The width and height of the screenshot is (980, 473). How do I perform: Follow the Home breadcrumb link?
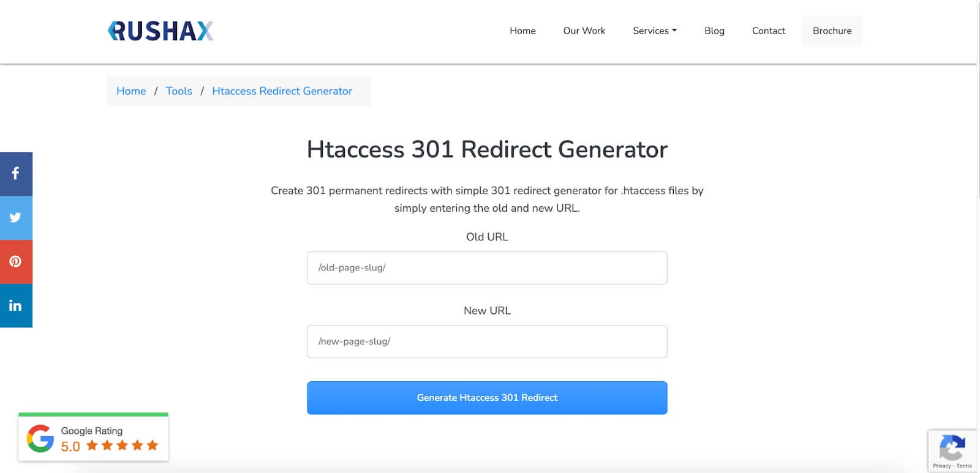pos(131,91)
